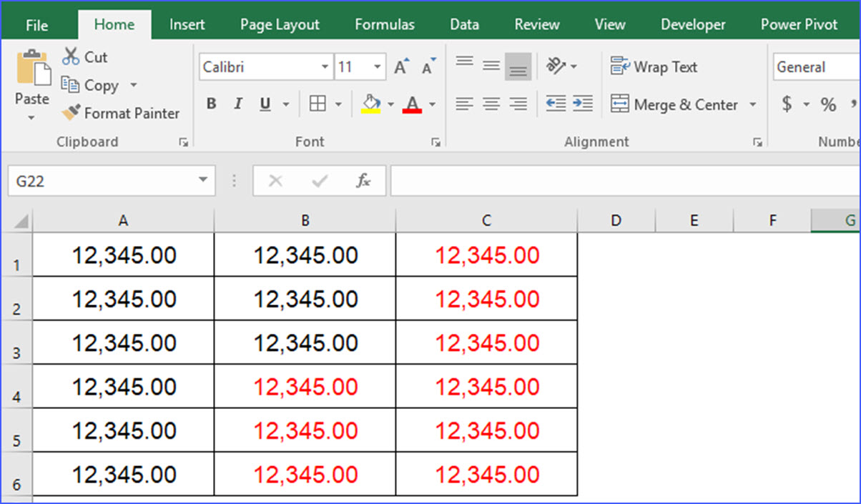Apply center alignment to the cell
Screen dimensions: 861x504
(491, 104)
